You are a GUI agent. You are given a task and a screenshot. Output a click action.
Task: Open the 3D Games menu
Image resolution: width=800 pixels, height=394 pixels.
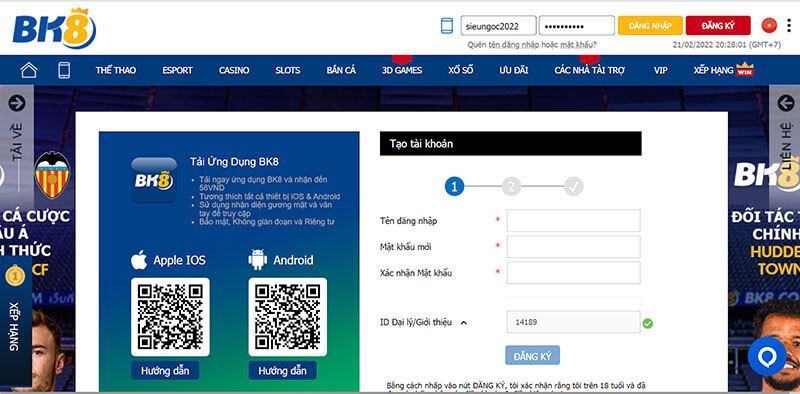click(402, 70)
